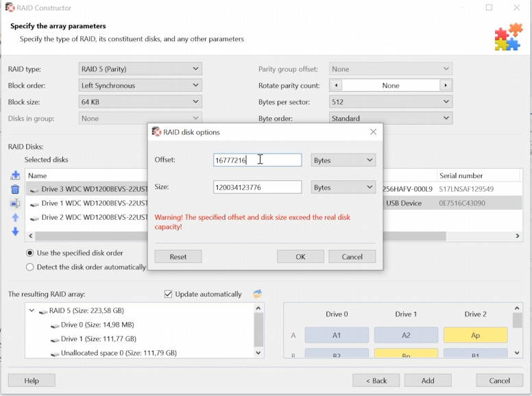
Task: Click serial number S17LNSAF129549 cell
Action: coord(466,189)
